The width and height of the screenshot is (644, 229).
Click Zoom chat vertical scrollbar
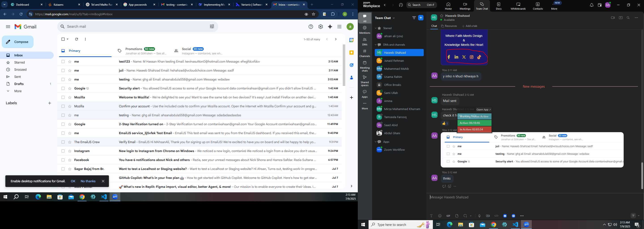(642, 176)
